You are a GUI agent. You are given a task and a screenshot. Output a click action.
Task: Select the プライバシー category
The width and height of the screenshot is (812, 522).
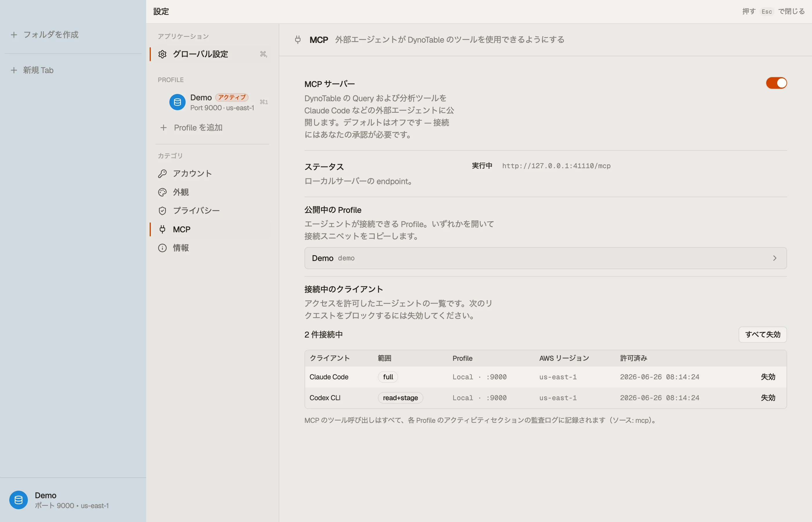click(x=211, y=211)
